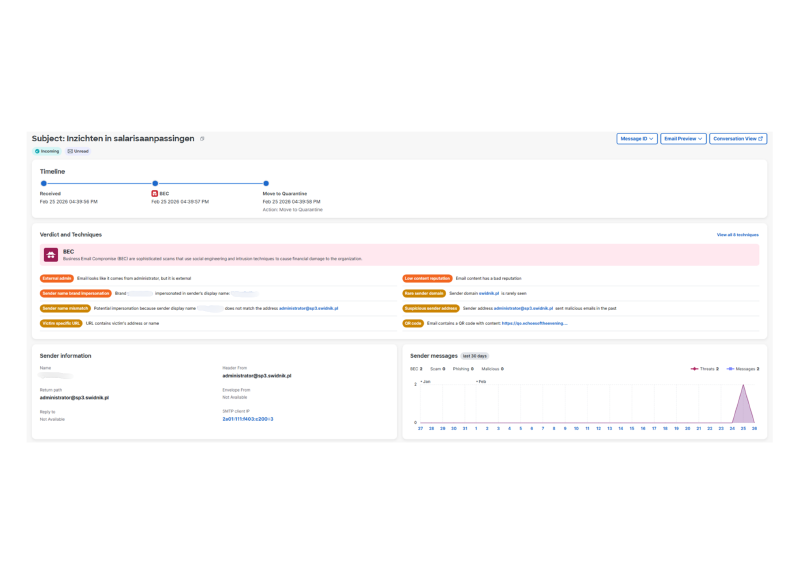Click the red BEC icon in the timeline

155,193
